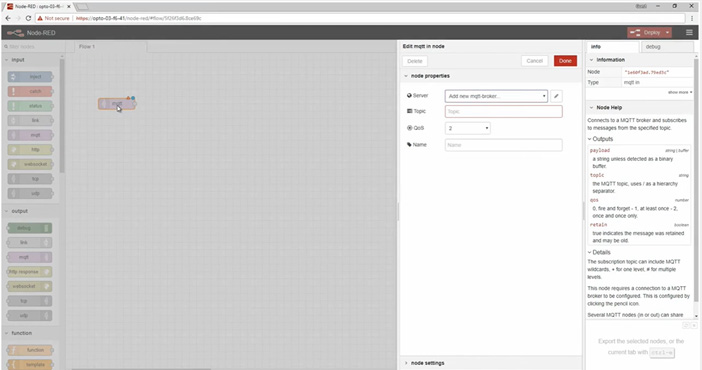
Task: Click the Delete button
Action: (415, 61)
